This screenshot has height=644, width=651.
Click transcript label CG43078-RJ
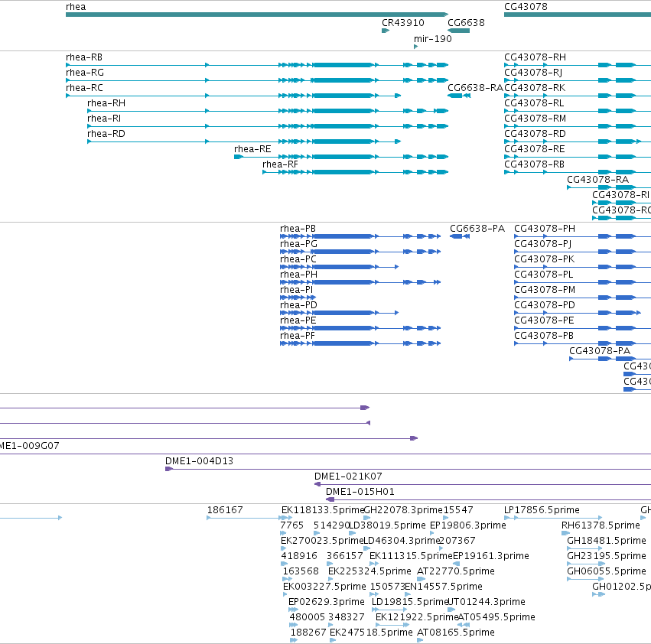[533, 73]
